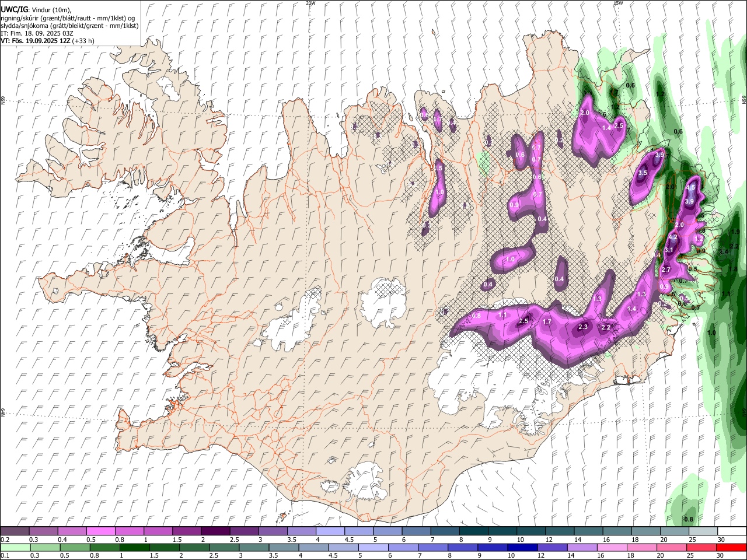
Task: Select the pale green 0.1–0.3 rain legend swatch
Action: pos(15,547)
